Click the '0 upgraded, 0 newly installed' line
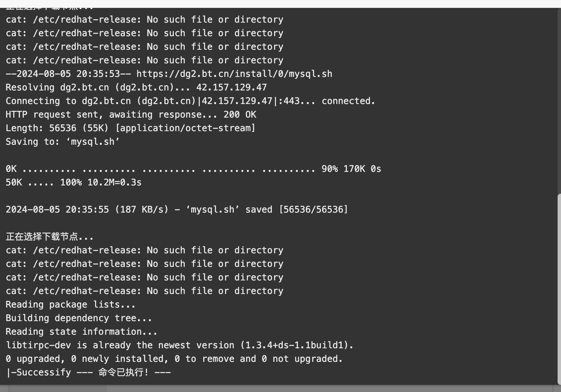This screenshot has height=392, width=561. 174,359
